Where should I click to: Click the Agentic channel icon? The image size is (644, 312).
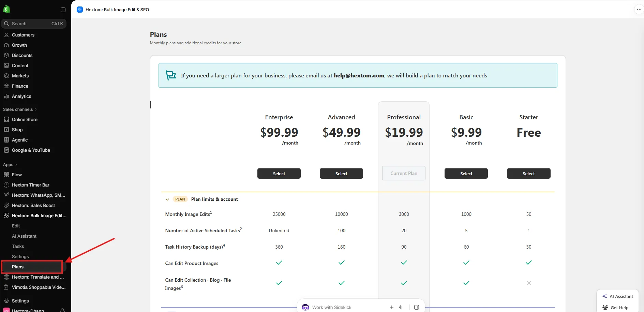tap(6, 140)
